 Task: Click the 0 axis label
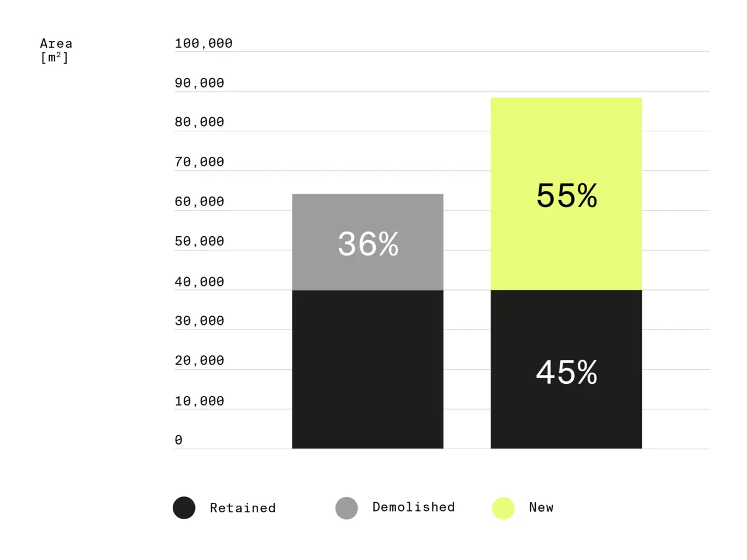(179, 440)
